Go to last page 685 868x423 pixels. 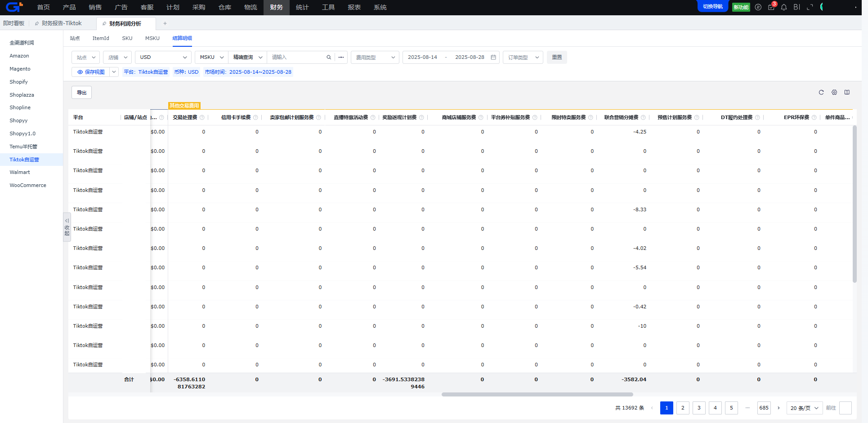tap(764, 408)
